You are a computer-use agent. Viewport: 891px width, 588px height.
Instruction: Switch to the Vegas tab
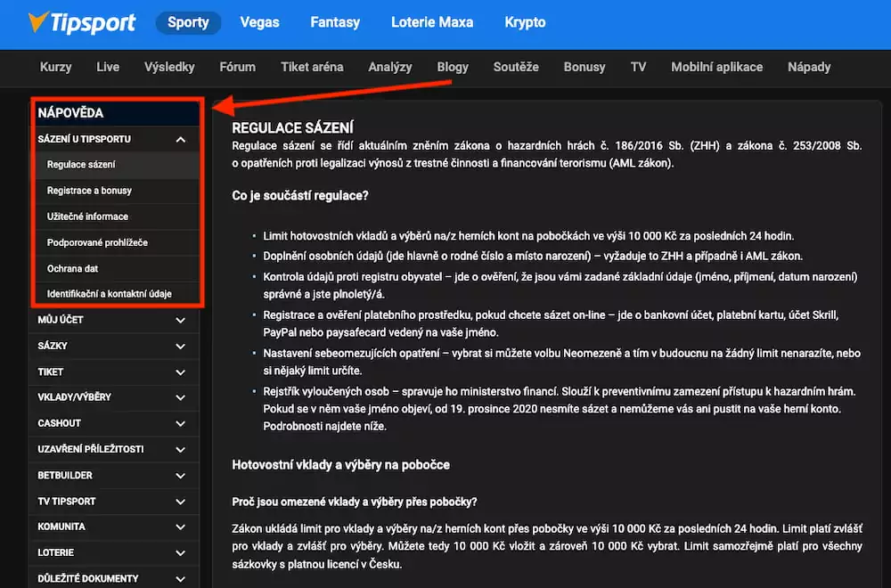coord(258,22)
